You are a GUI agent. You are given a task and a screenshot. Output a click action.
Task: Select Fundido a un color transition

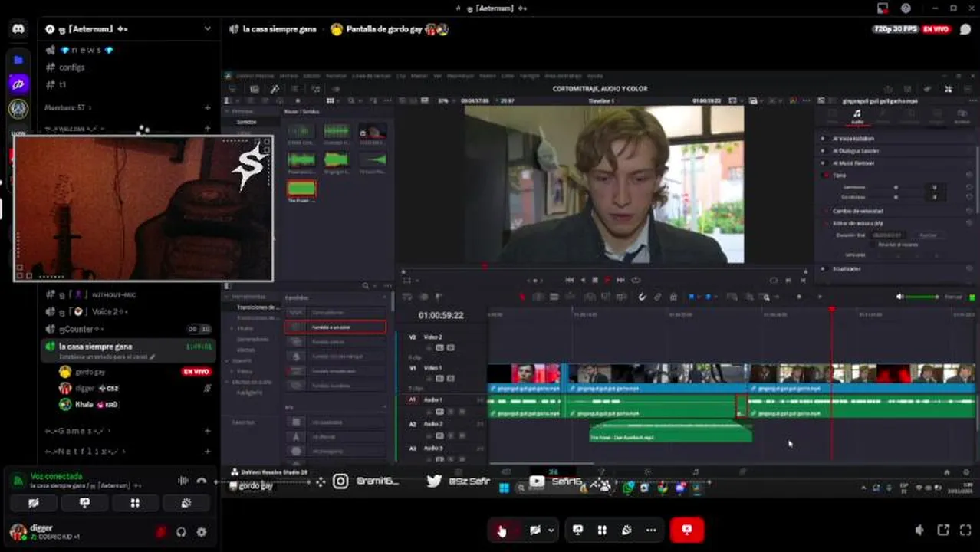point(335,327)
